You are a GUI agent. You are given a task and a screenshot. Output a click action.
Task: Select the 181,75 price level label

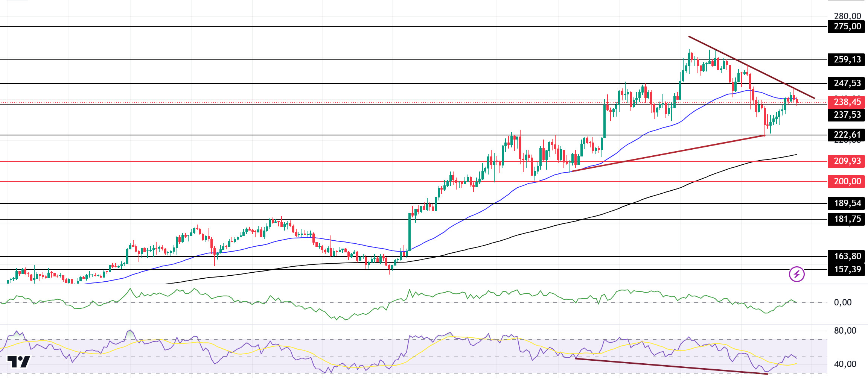[x=847, y=219]
